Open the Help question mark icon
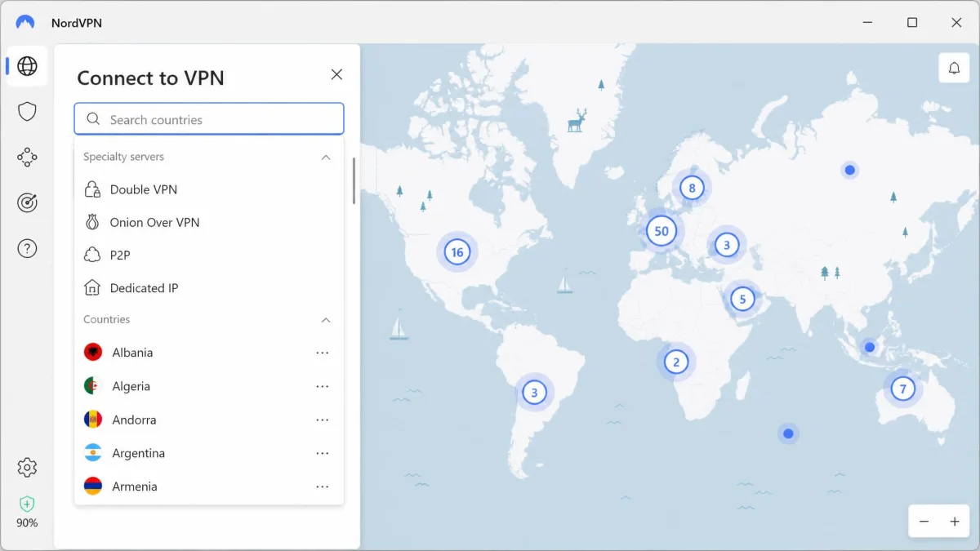 (27, 249)
